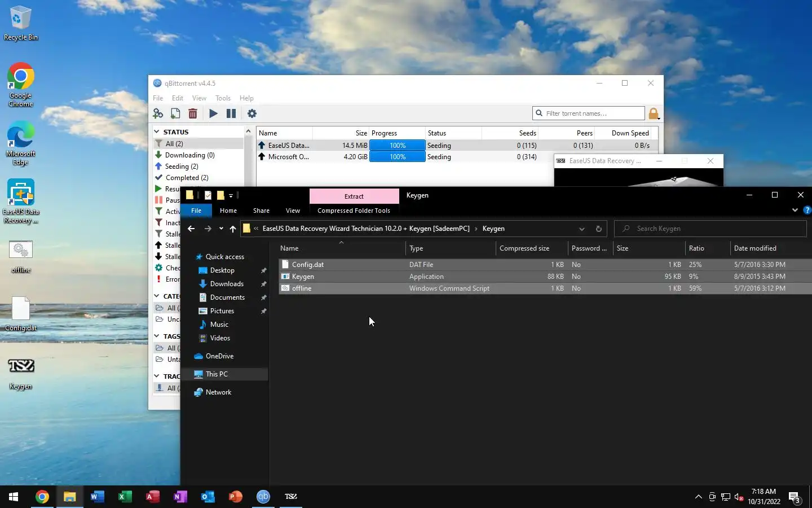The height and width of the screenshot is (508, 812).
Task: Select EaseUS Data Recovery desktop shortcut
Action: tap(21, 202)
